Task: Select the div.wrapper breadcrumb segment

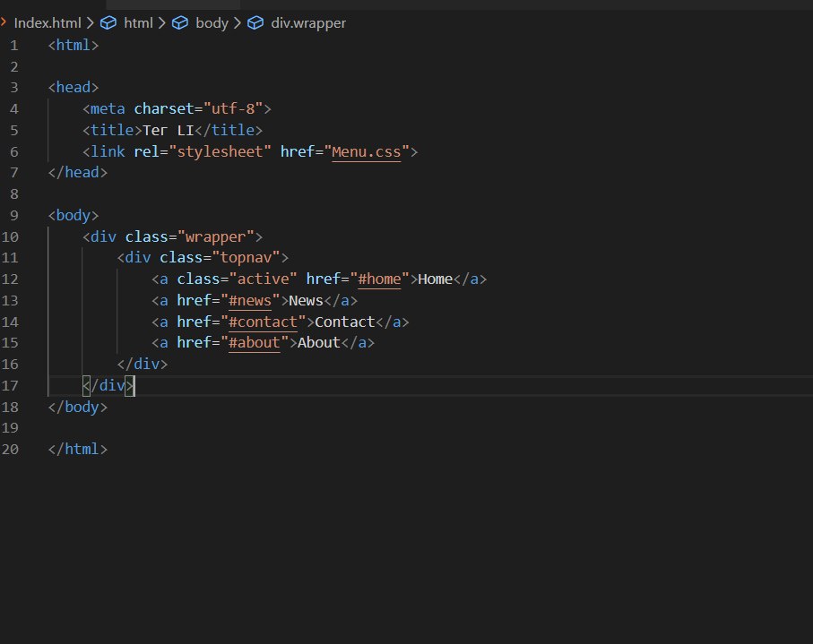Action: pos(308,23)
